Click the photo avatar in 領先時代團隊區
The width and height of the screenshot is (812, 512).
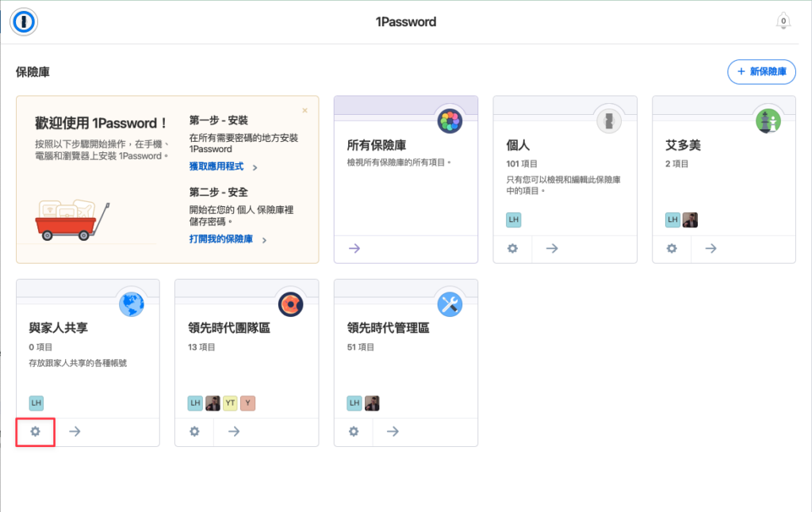[213, 403]
